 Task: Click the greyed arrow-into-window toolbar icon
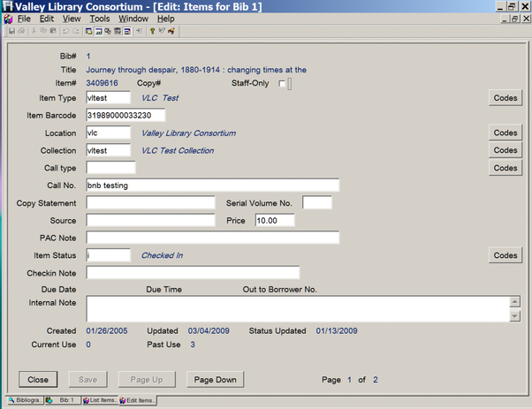point(140,31)
